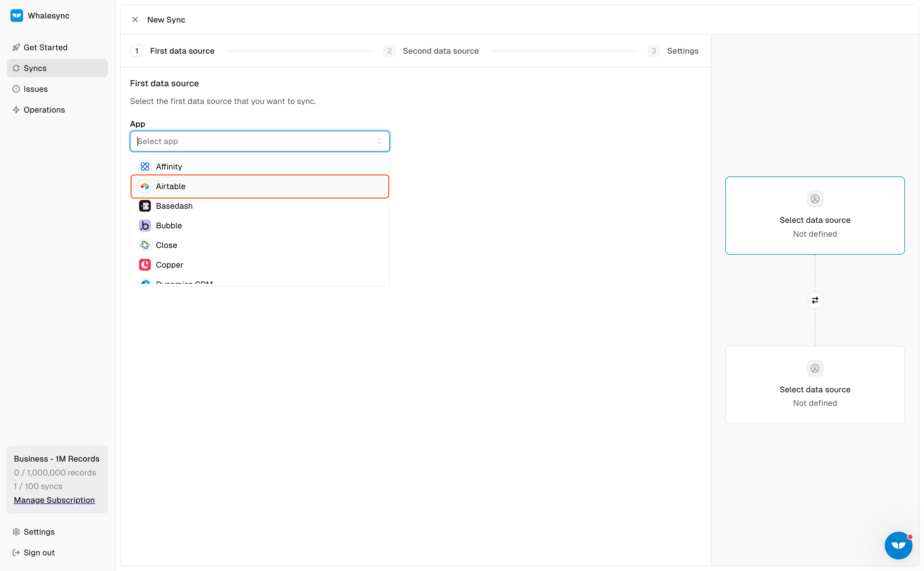Open Settings in the sidebar
Image resolution: width=924 pixels, height=571 pixels.
click(57, 532)
